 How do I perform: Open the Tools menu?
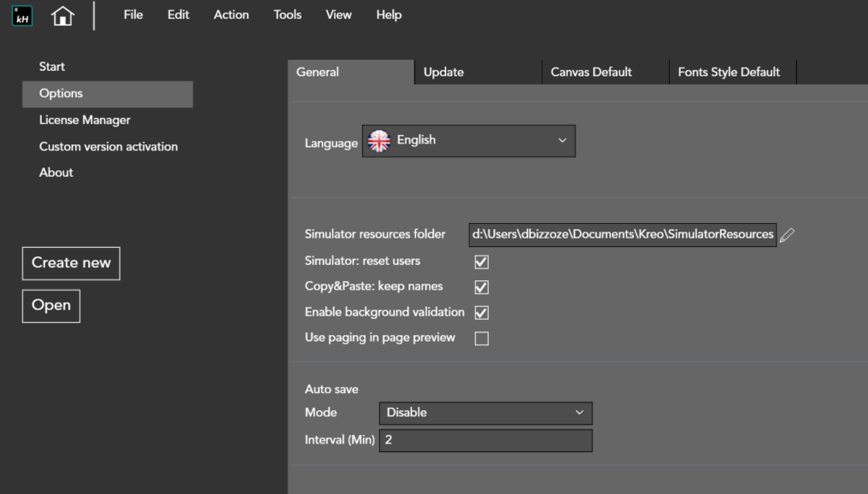tap(287, 15)
